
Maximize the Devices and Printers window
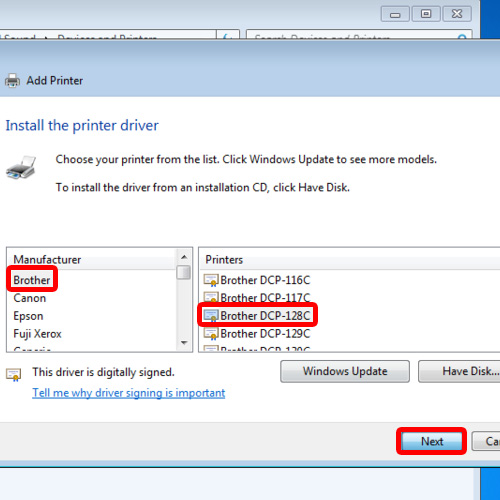tap(426, 14)
